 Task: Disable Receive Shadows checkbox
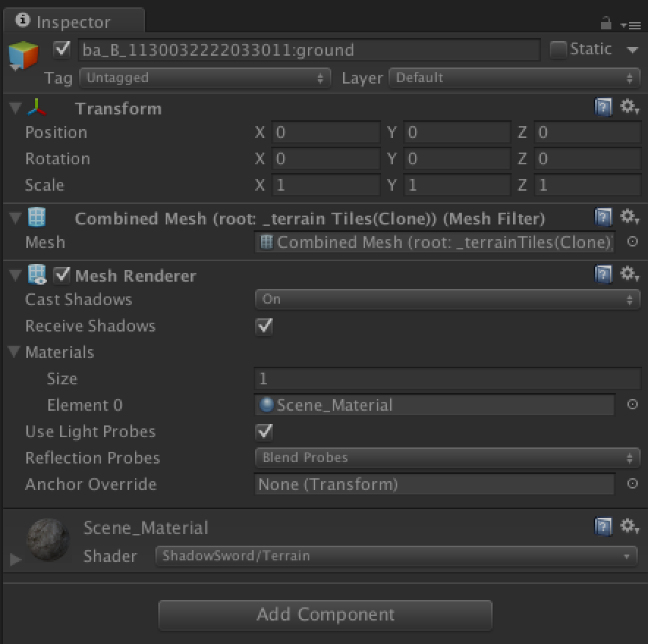[264, 326]
